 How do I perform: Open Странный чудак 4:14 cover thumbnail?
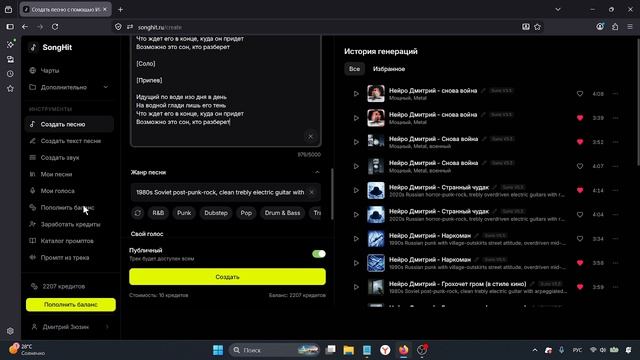(376, 191)
